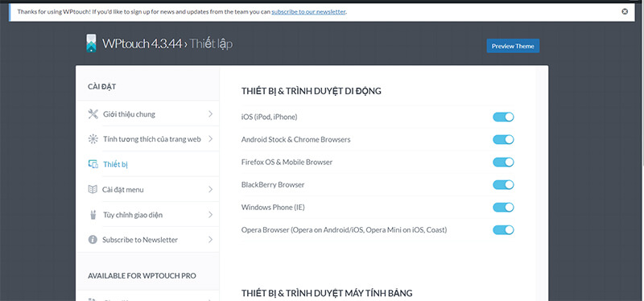Click the wrench icon beside Giới thiệu chung
This screenshot has height=301, width=644.
pos(93,113)
